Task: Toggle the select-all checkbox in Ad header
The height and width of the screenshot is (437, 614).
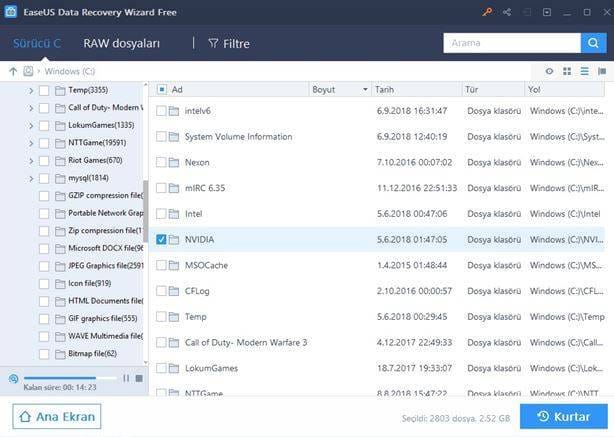Action: (x=161, y=89)
